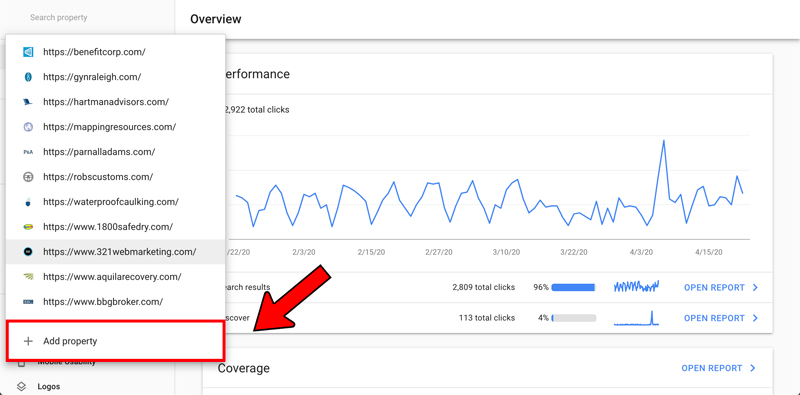This screenshot has height=395, width=800.
Task: Click the waterproofcaulking.com favicon
Action: click(x=28, y=202)
